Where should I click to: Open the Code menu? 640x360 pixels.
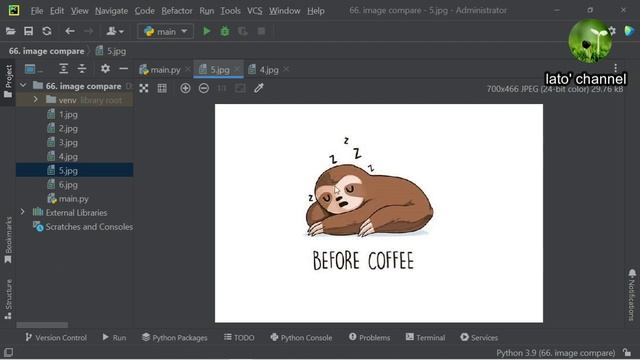pyautogui.click(x=144, y=11)
